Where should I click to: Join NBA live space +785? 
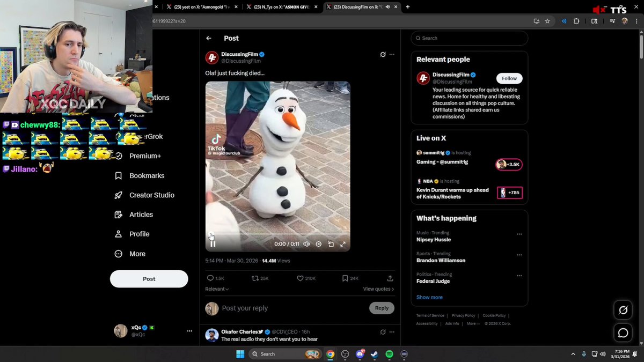click(509, 193)
